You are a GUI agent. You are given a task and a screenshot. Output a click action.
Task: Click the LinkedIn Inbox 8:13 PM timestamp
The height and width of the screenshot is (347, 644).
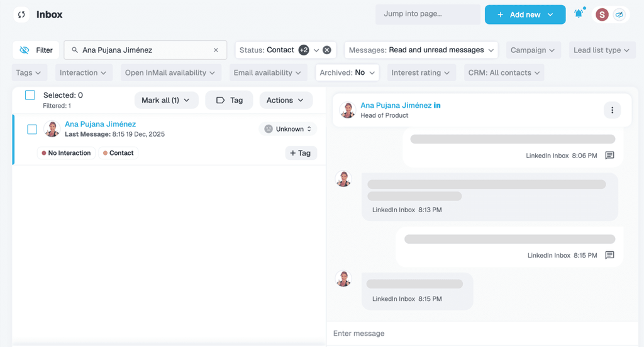pos(407,210)
